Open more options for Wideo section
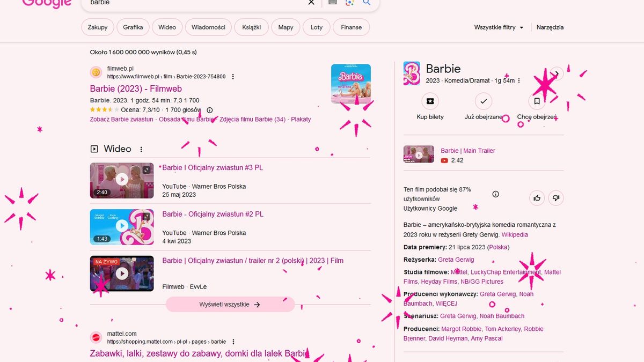The height and width of the screenshot is (362, 644). coord(142,150)
